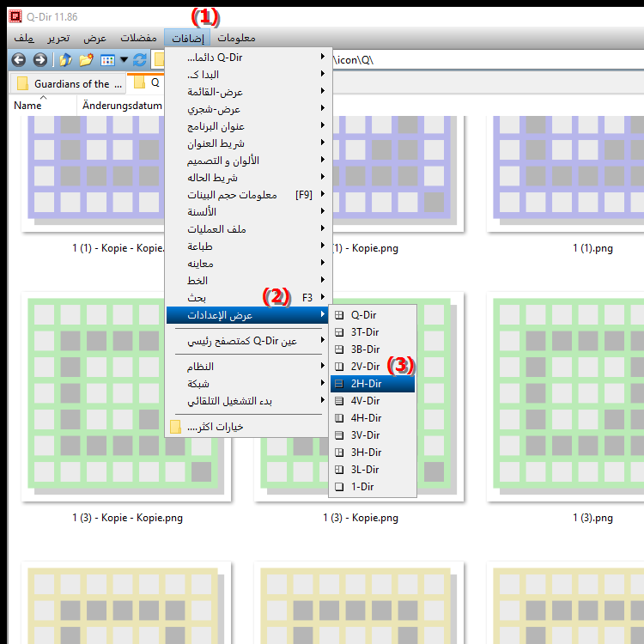Expand the دائما Q-Dir submenu
The width and height of the screenshot is (644, 644).
[x=247, y=58]
